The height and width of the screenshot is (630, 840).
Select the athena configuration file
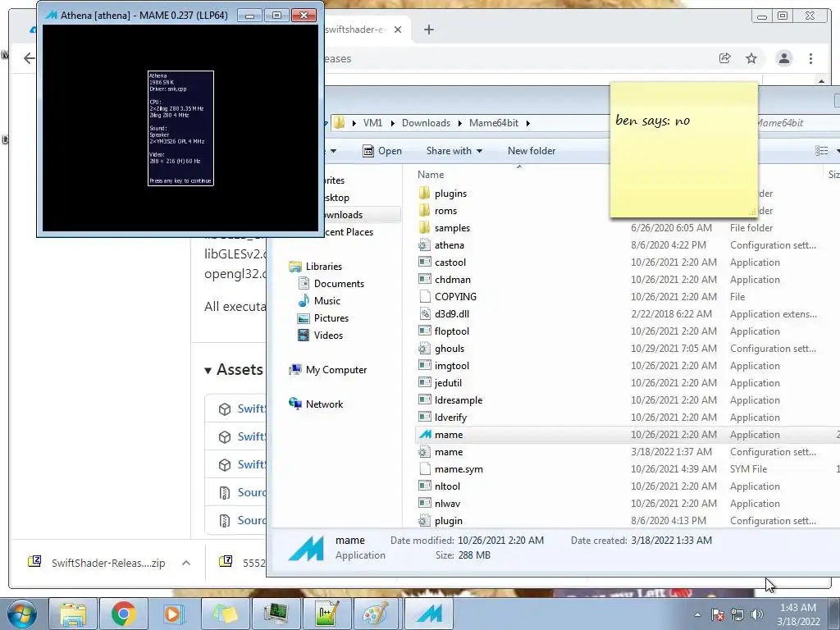[x=449, y=244]
